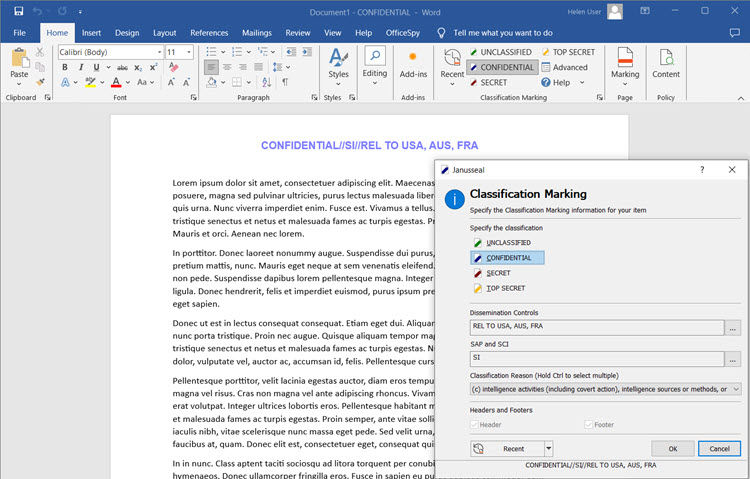Screen dimensions: 750x479
Task: Open the font color dropdown arrow
Action: (128, 82)
